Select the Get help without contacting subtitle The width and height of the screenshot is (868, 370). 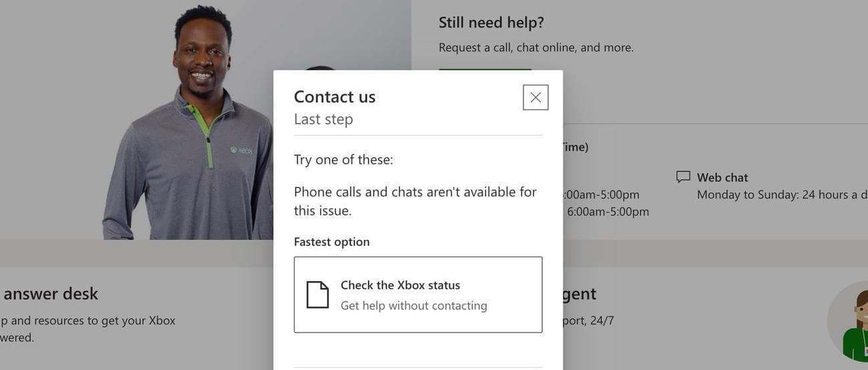(x=414, y=306)
